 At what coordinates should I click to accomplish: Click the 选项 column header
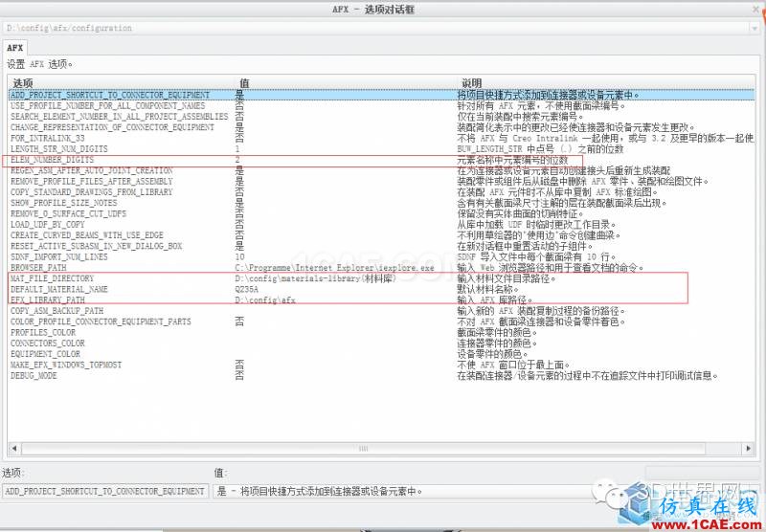click(23, 83)
